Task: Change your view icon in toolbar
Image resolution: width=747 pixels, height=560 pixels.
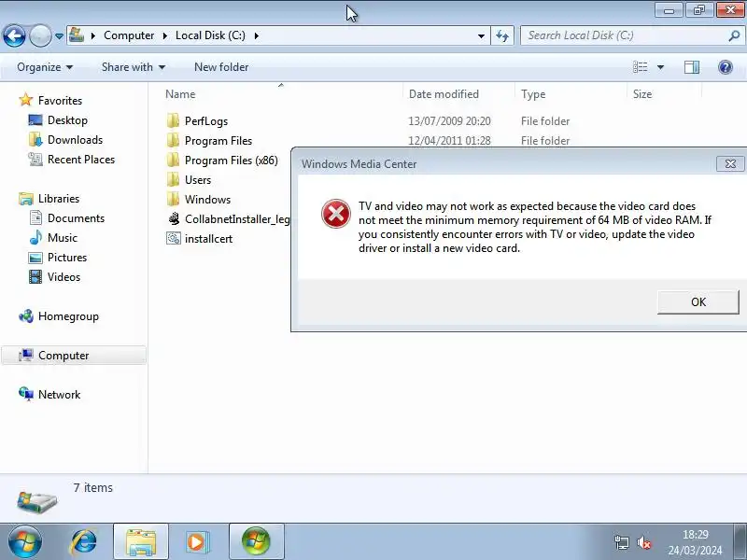Action: [x=640, y=67]
